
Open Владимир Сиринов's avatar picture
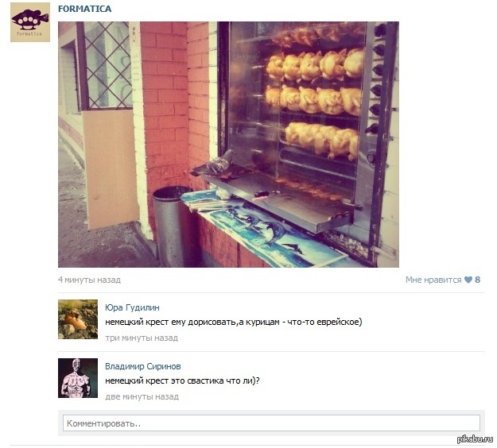pos(78,378)
